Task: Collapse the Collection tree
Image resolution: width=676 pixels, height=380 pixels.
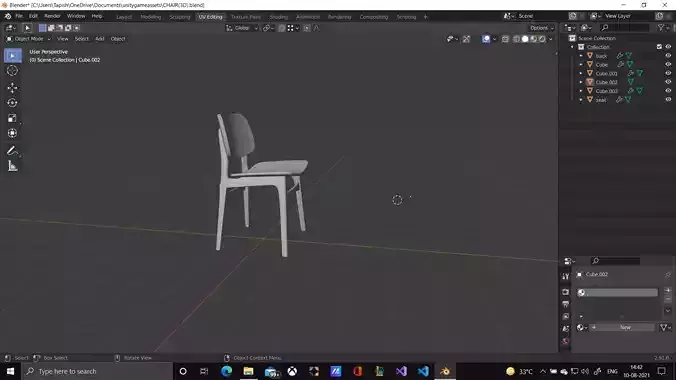Action: [x=573, y=47]
